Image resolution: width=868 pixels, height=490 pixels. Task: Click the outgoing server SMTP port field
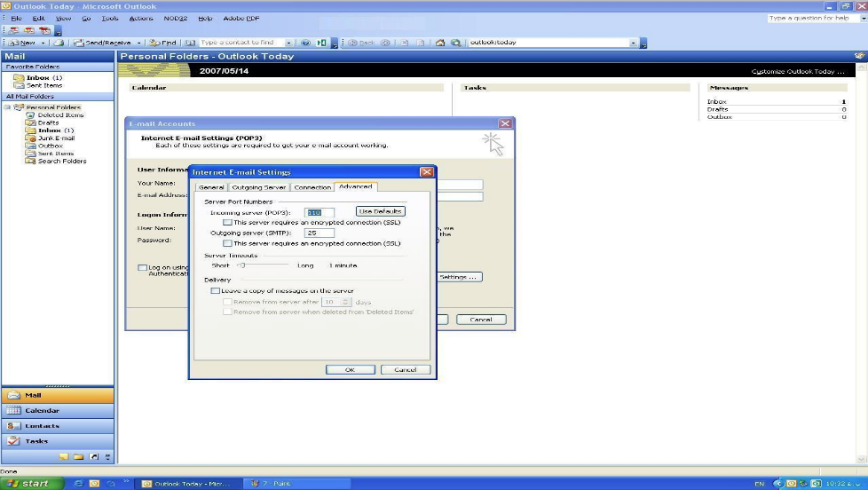pos(320,233)
